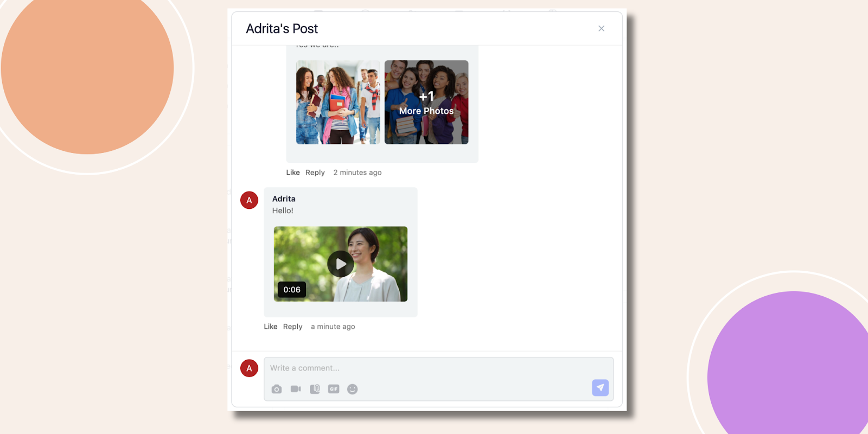Attach a video using the video camera icon
Image resolution: width=868 pixels, height=434 pixels.
click(x=296, y=389)
